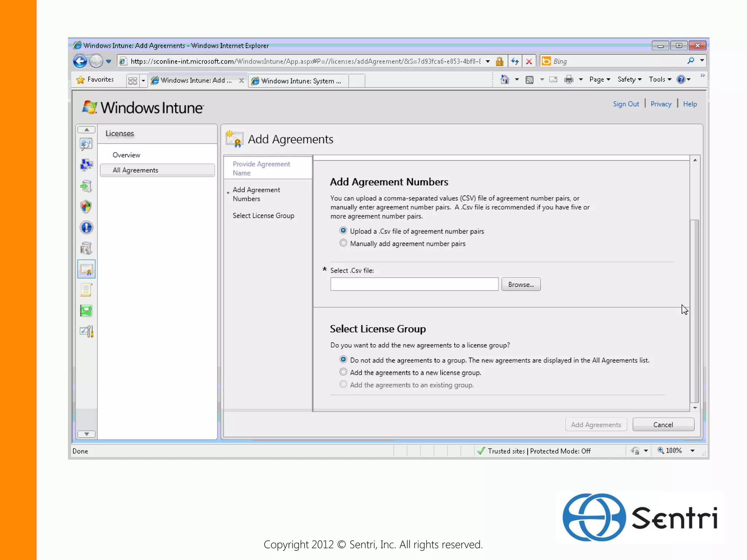Open the Software workspace icon
The height and width of the screenshot is (560, 747).
tap(86, 249)
